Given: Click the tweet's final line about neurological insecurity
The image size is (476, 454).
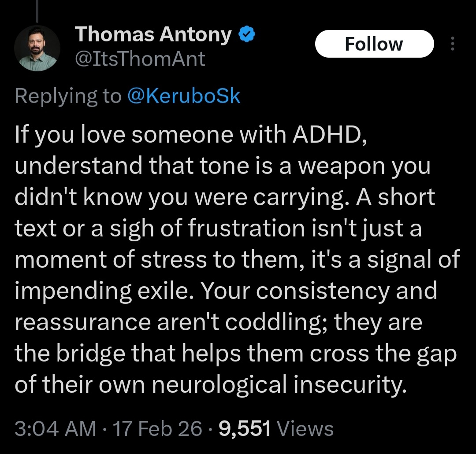Looking at the screenshot, I should tap(210, 386).
